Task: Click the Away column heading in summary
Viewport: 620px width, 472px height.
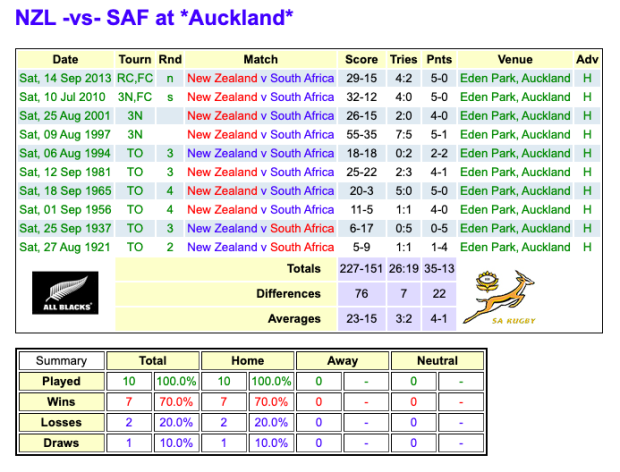Action: coord(342,361)
